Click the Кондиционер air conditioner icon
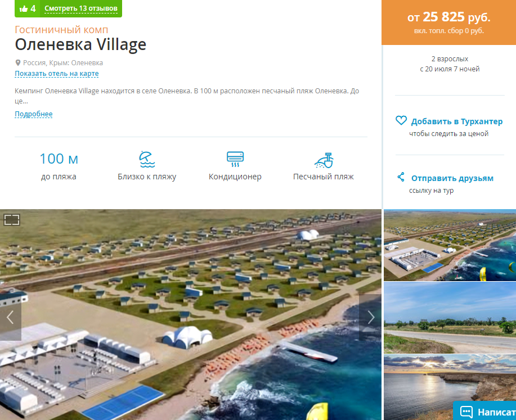The width and height of the screenshot is (516, 420). point(235,159)
